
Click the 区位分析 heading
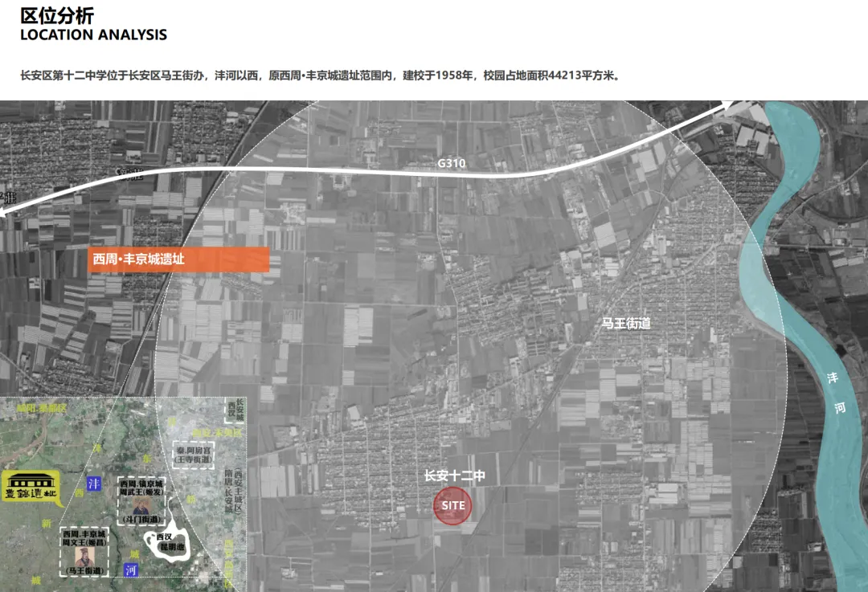click(57, 15)
